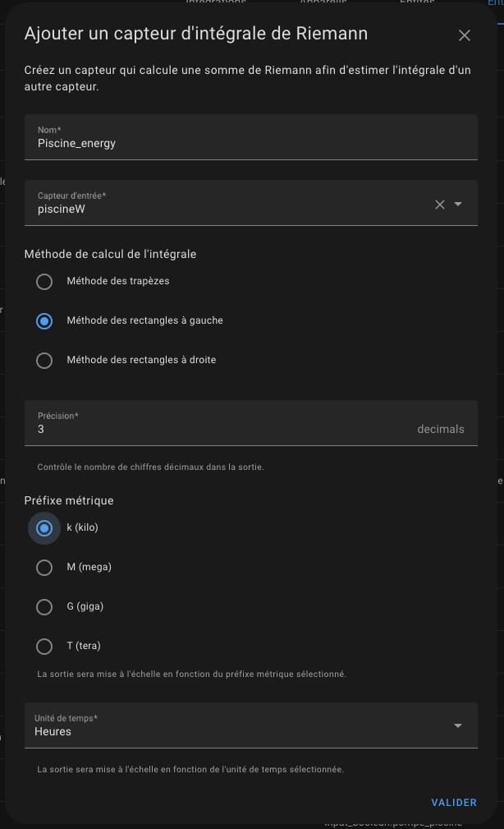Choose the M (mega) metric prefix
Image resolution: width=504 pixels, height=829 pixels.
pyautogui.click(x=44, y=568)
